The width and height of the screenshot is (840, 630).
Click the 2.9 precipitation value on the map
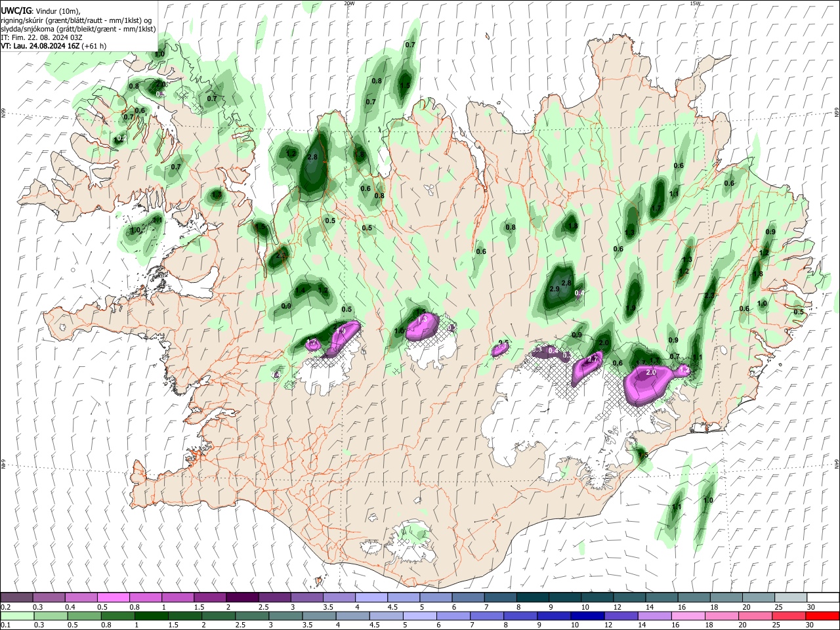pyautogui.click(x=555, y=289)
